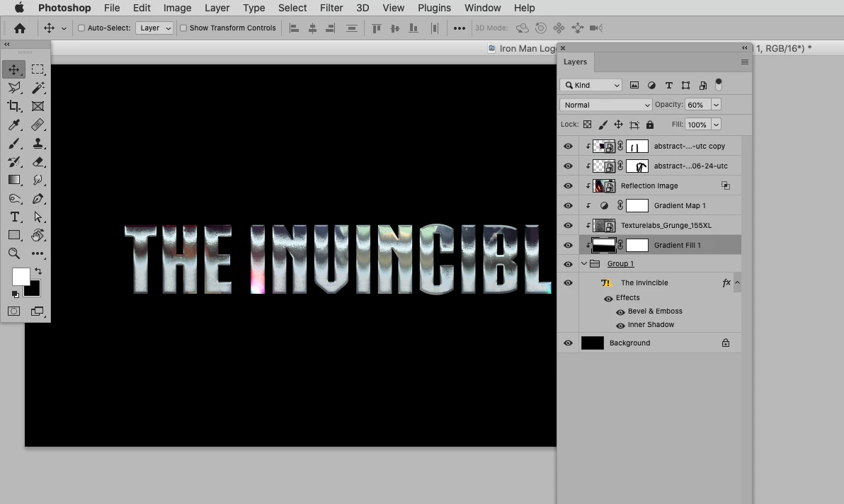
Task: Select the Crop tool
Action: coord(14,106)
